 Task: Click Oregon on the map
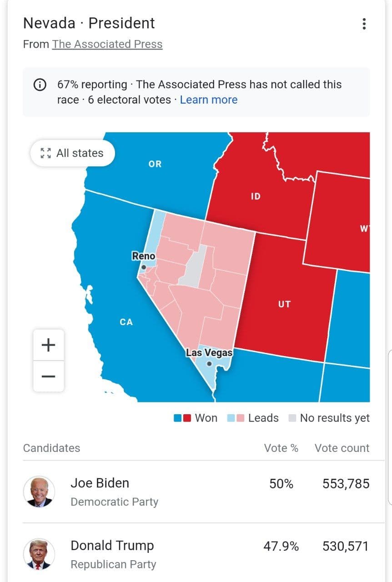(x=155, y=164)
